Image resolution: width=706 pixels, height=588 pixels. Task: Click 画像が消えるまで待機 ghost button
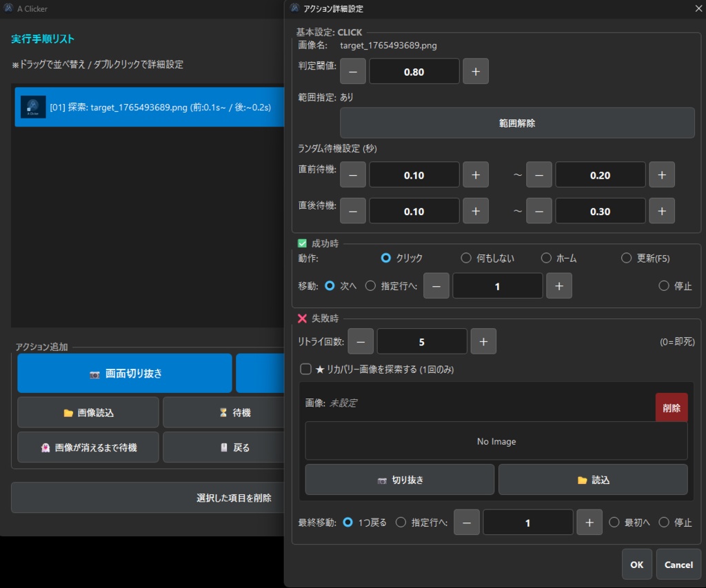[88, 447]
